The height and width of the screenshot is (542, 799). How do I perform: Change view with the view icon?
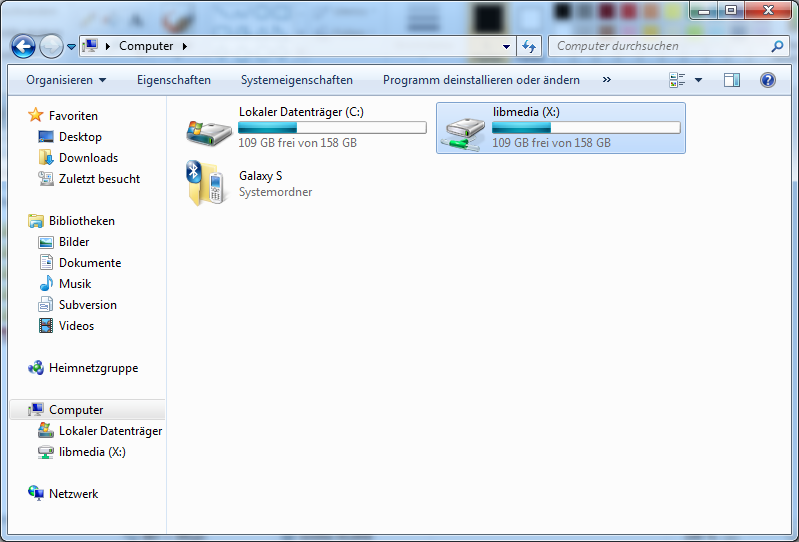tap(677, 80)
